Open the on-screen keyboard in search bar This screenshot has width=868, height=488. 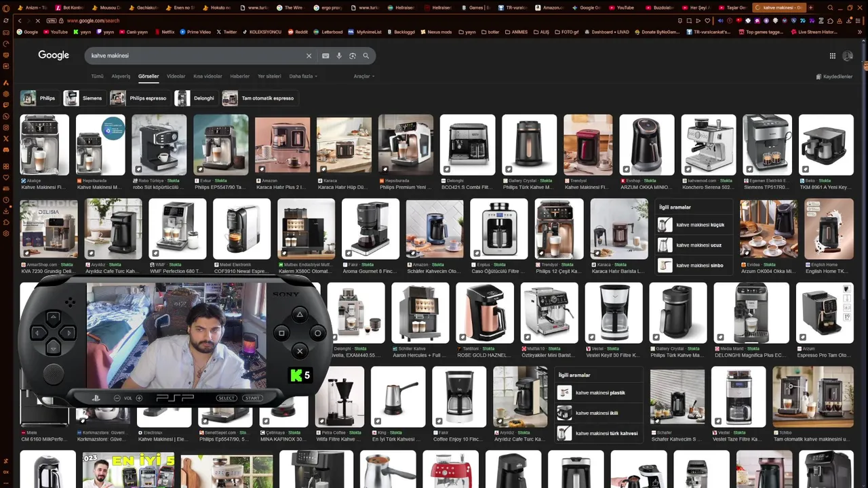[x=325, y=56]
